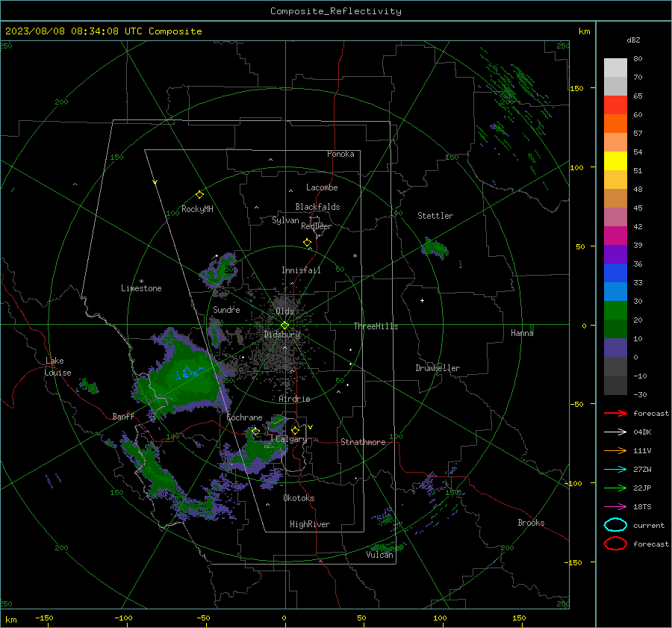Click the Sylvan label
The width and height of the screenshot is (672, 628).
(x=285, y=220)
